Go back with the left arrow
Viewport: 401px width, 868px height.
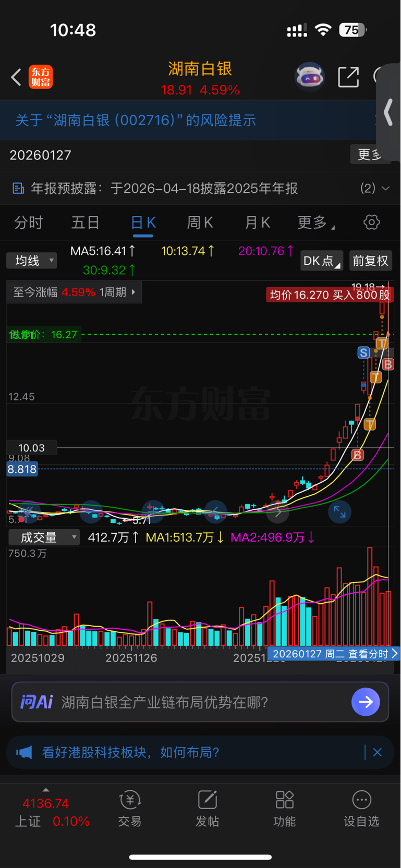click(x=16, y=77)
